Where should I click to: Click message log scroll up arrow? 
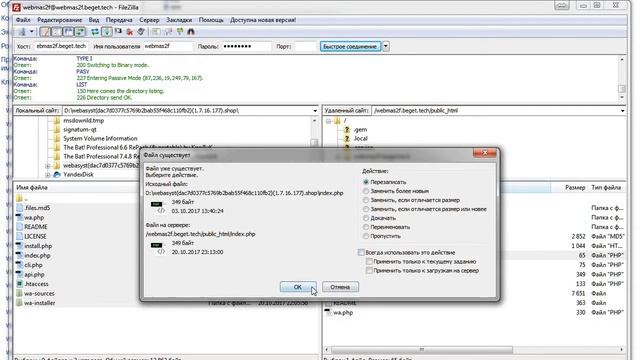click(622, 60)
